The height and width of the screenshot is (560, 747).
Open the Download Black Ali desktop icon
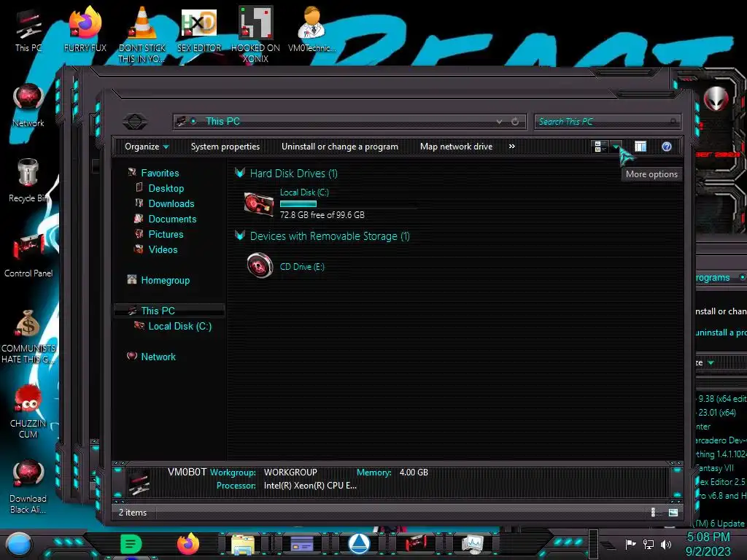pyautogui.click(x=28, y=486)
